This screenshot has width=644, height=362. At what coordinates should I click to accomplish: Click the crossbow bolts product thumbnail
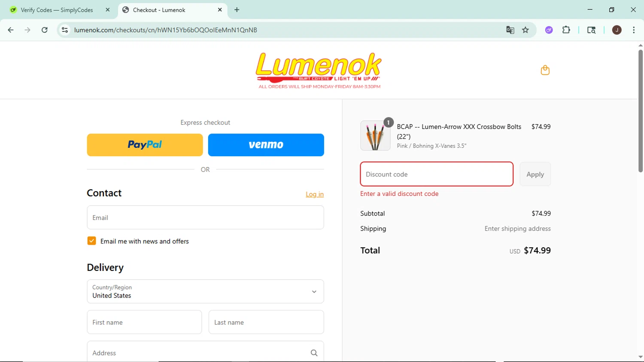pos(375,135)
